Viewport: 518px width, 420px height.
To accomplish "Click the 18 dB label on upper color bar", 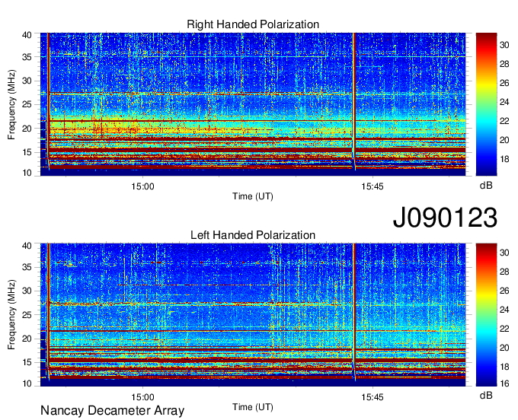I will point(504,159).
